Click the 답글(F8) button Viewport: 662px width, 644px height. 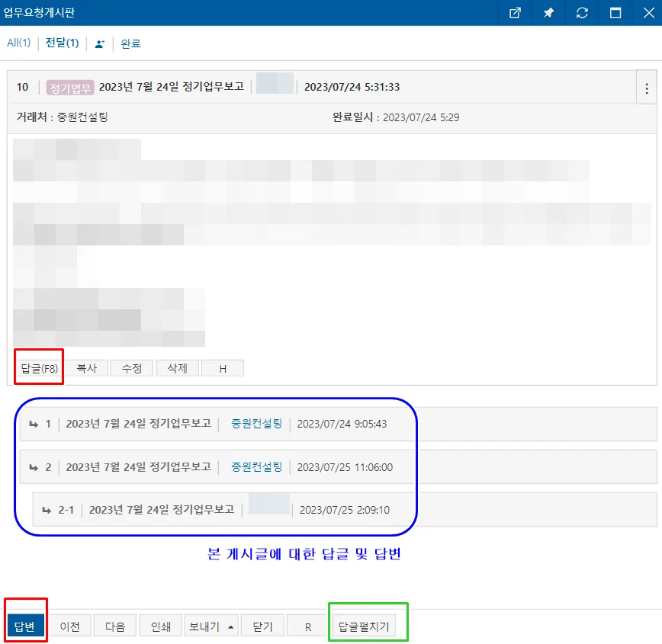[x=39, y=368]
